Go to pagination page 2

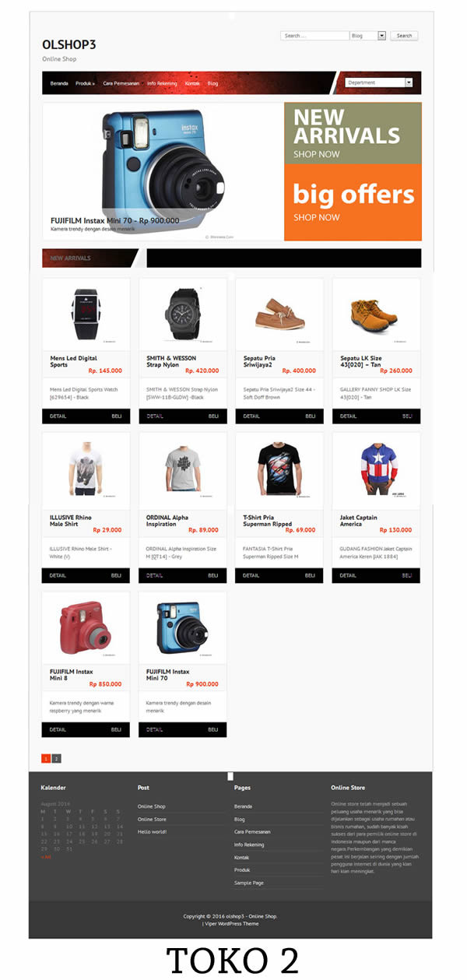[x=57, y=758]
